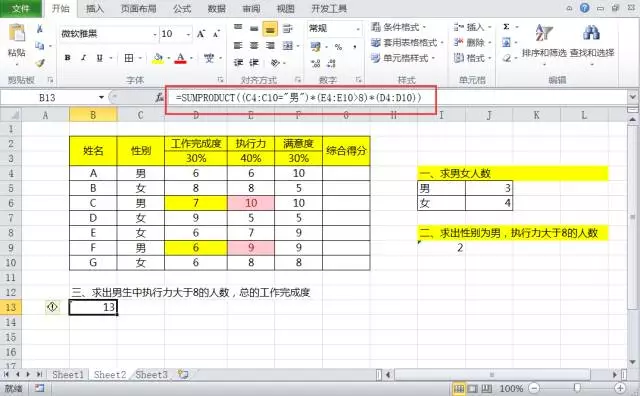Click decrease decimal places icon

(331, 63)
